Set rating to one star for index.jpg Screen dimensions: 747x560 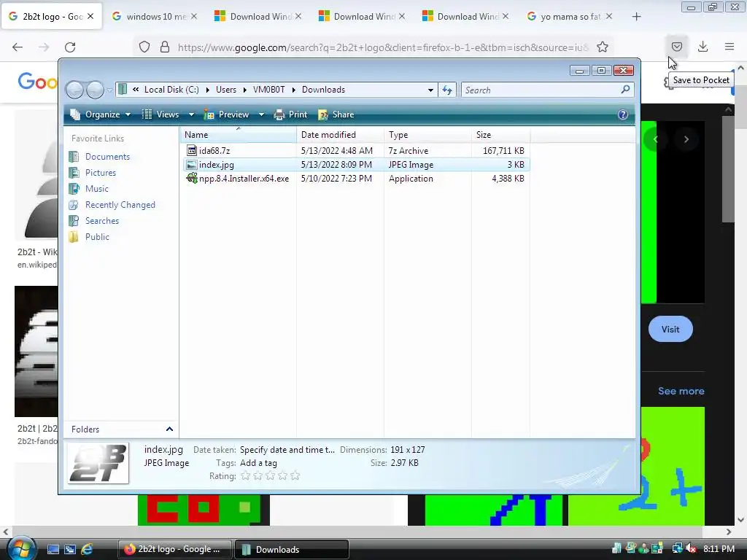click(245, 475)
